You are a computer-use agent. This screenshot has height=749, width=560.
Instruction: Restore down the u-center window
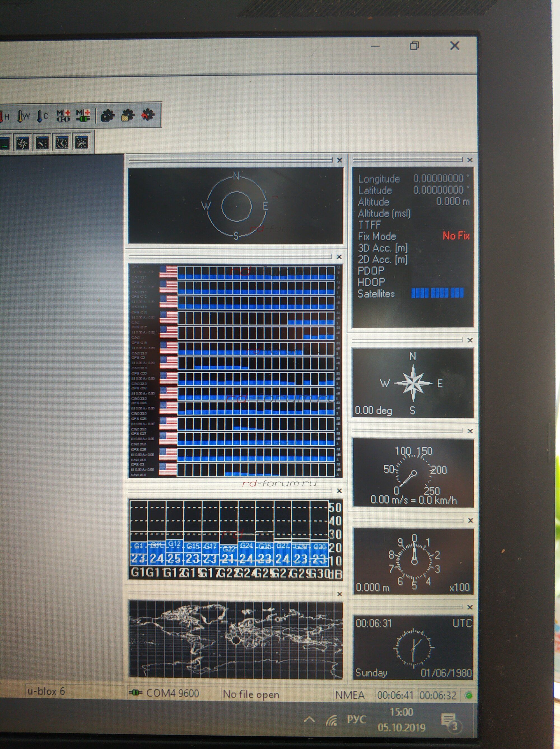pyautogui.click(x=415, y=46)
